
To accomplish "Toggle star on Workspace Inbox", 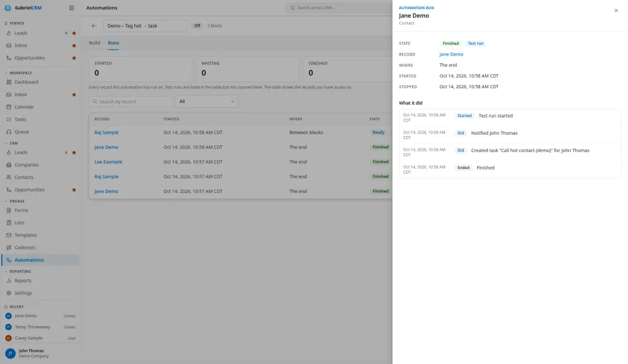I will point(74,95).
